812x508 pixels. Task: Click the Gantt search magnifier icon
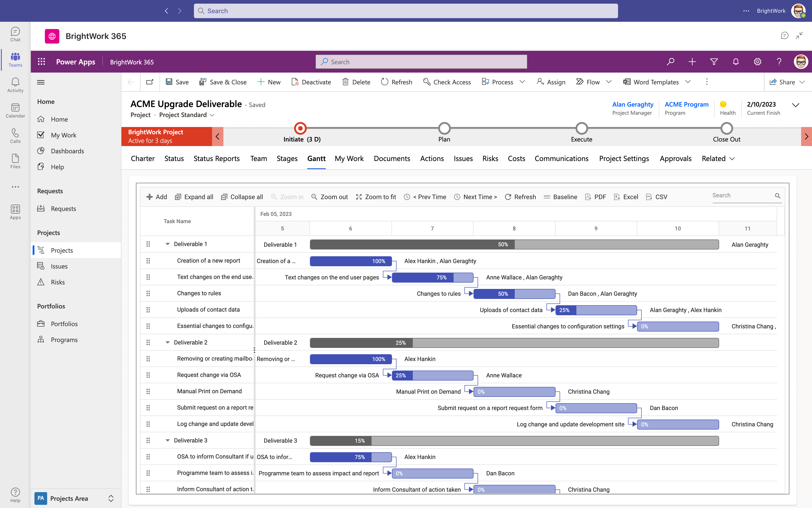tap(777, 195)
